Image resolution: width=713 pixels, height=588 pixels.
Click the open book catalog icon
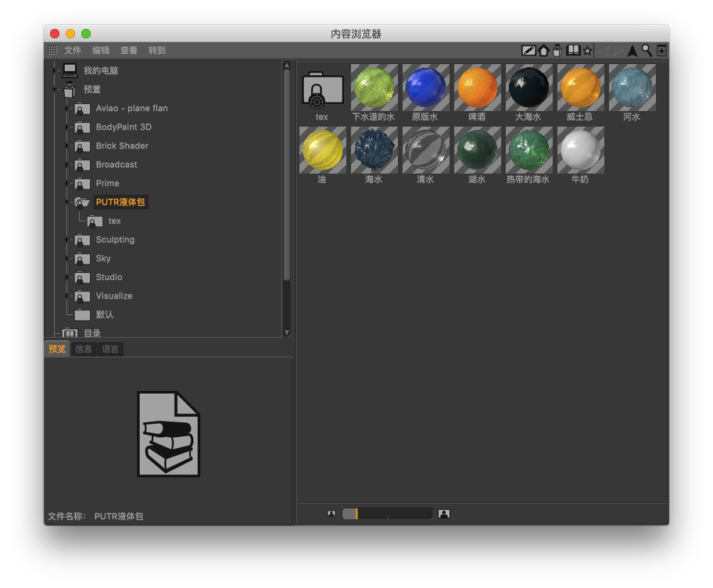[x=573, y=51]
